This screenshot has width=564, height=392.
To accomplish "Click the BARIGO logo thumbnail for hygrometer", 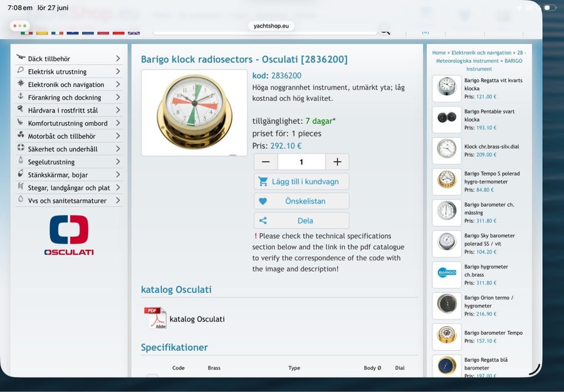I will coord(447,273).
